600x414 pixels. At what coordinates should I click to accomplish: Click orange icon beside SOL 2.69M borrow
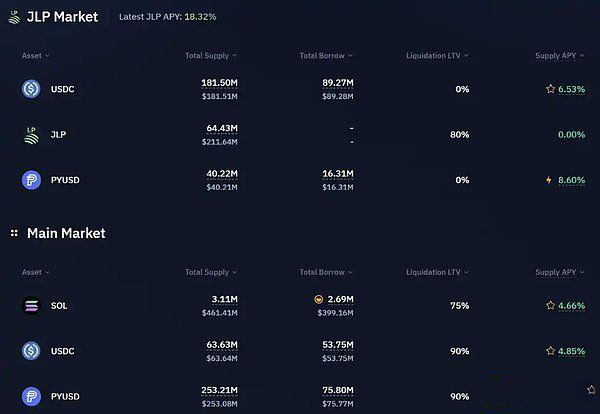(318, 299)
